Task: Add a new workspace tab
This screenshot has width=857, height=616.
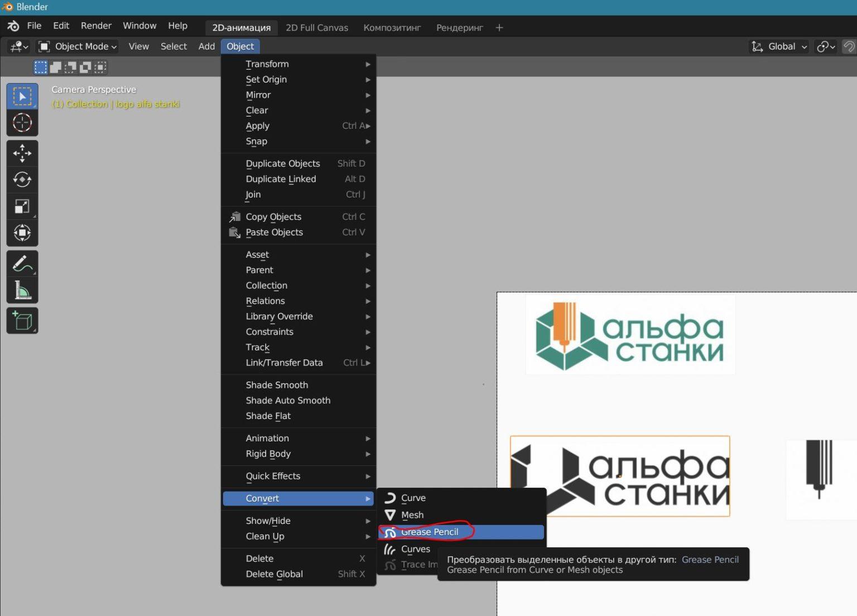Action: (x=499, y=27)
